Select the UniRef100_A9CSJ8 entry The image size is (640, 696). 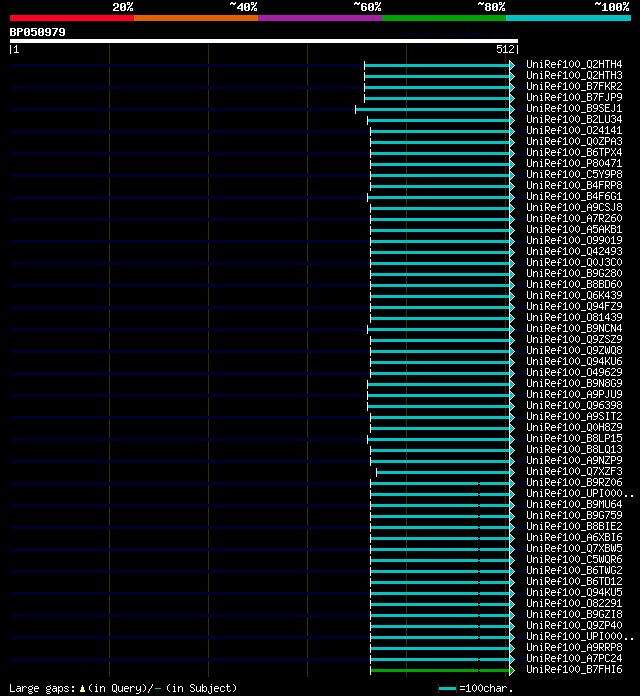574,207
